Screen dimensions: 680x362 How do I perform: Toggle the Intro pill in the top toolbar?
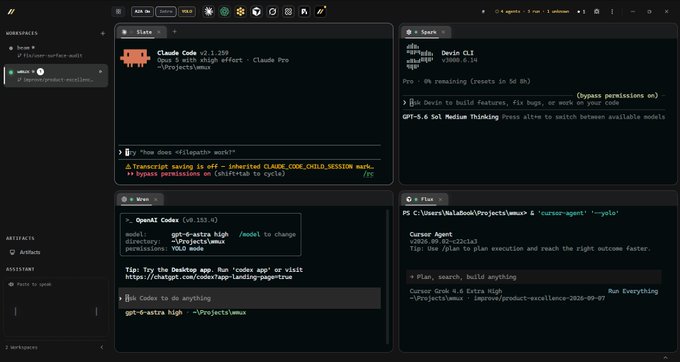coord(166,12)
